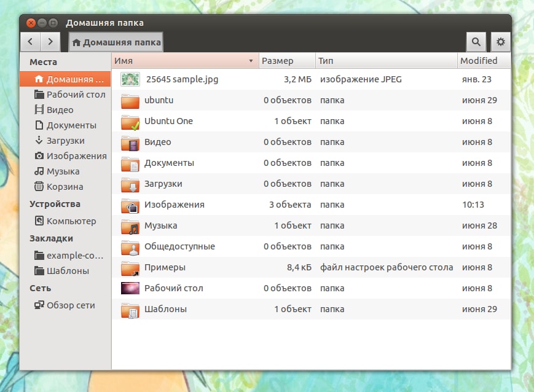Image resolution: width=534 pixels, height=392 pixels.
Task: Click the Шаблоны folder icon in file list
Action: click(130, 310)
